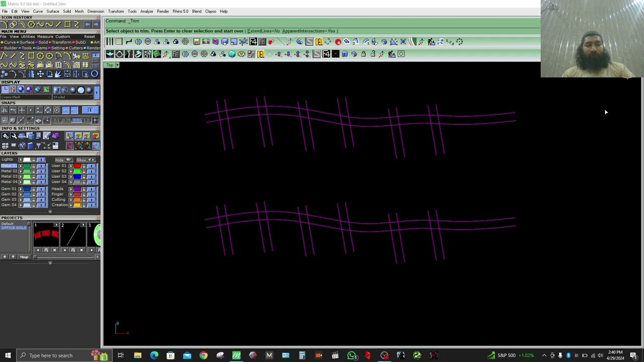Open the Transform menu in menu bar
Image resolution: width=644 pixels, height=362 pixels.
point(116,11)
